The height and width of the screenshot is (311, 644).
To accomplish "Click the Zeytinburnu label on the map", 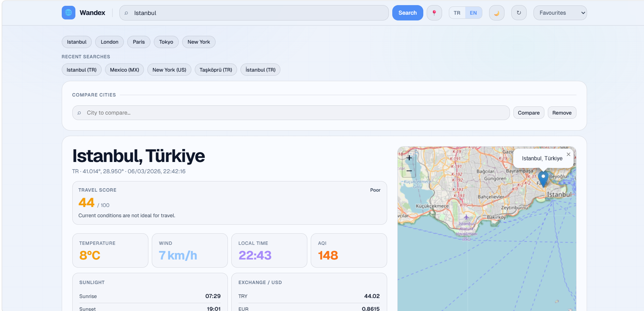I will pos(514,208).
